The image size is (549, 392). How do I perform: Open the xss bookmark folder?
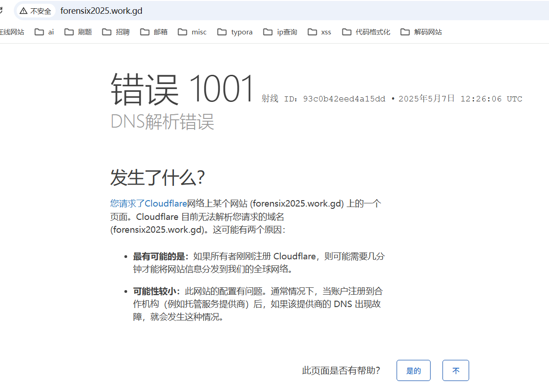pyautogui.click(x=319, y=32)
